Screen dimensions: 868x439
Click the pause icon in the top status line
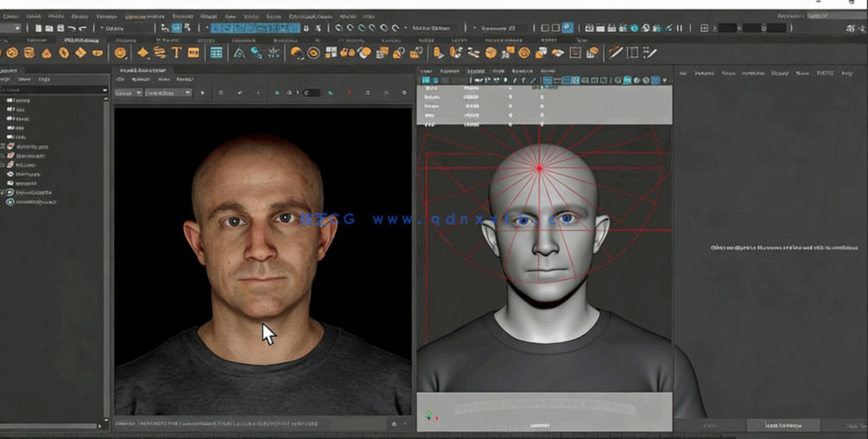point(679,28)
